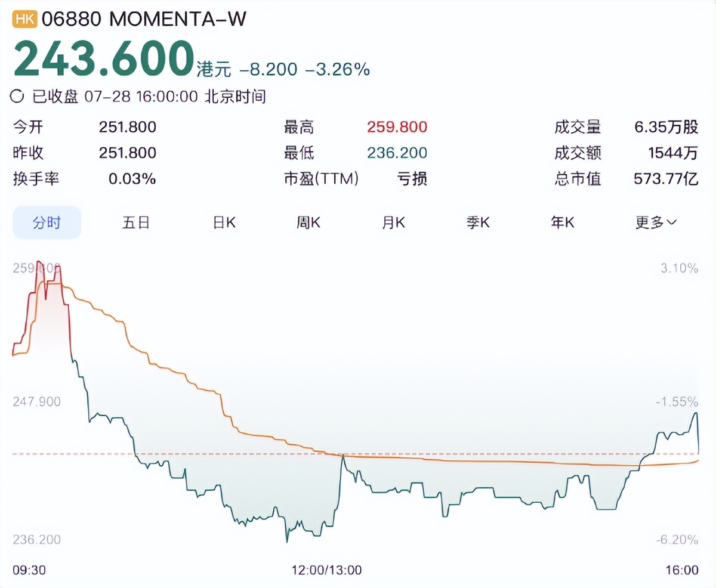Click the 16:00 time axis label
The height and width of the screenshot is (588, 716).
pyautogui.click(x=682, y=570)
